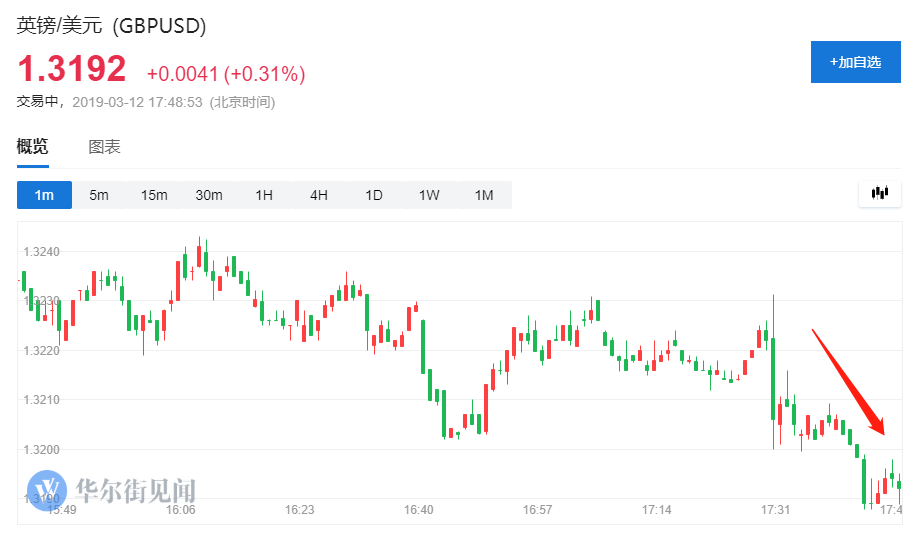Open the 概览 overview tab
This screenshot has width=913, height=534.
pos(32,147)
